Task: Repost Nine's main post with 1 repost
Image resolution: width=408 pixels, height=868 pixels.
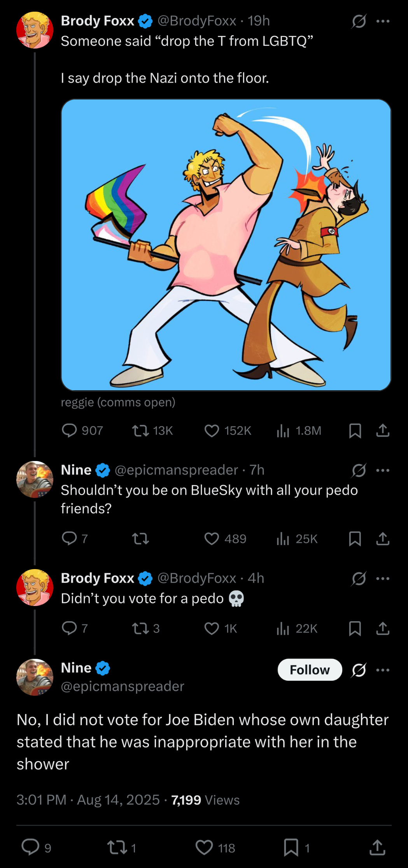Action: tap(116, 847)
